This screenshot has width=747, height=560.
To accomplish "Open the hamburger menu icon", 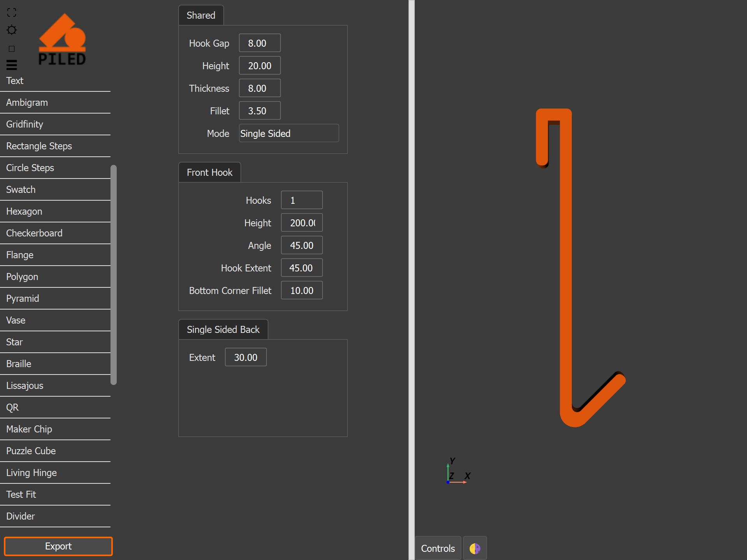I will tap(12, 65).
